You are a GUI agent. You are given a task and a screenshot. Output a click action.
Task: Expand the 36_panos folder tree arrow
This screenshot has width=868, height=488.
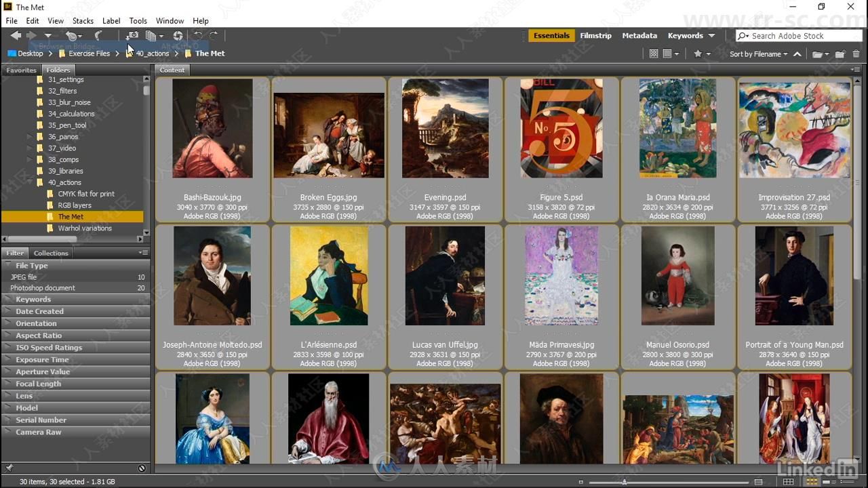(x=29, y=137)
